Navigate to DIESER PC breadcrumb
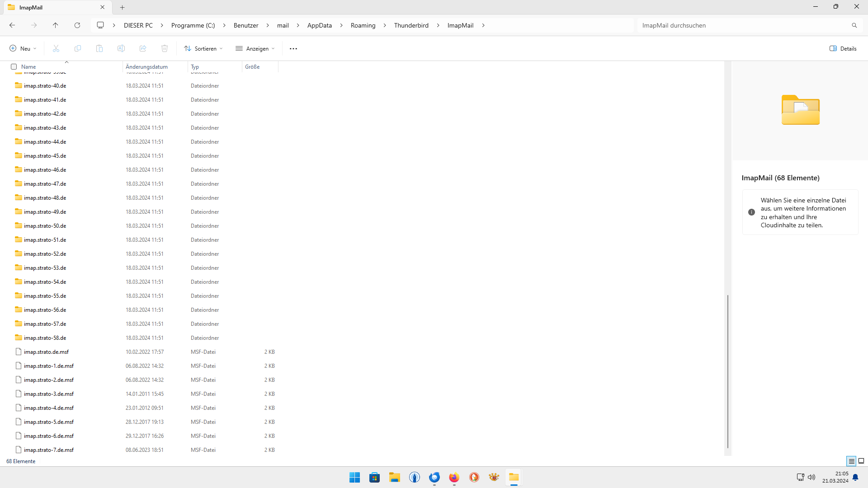Screen dimensions: 868x488 pyautogui.click(x=138, y=25)
